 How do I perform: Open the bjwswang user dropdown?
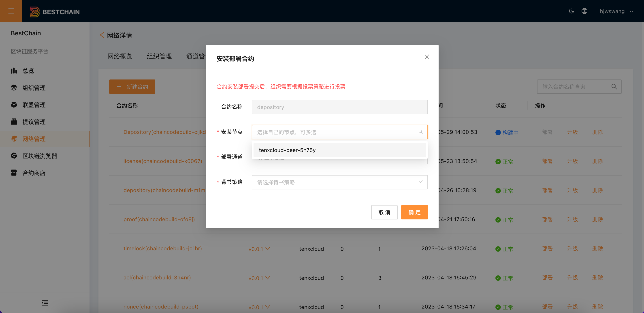(x=616, y=11)
